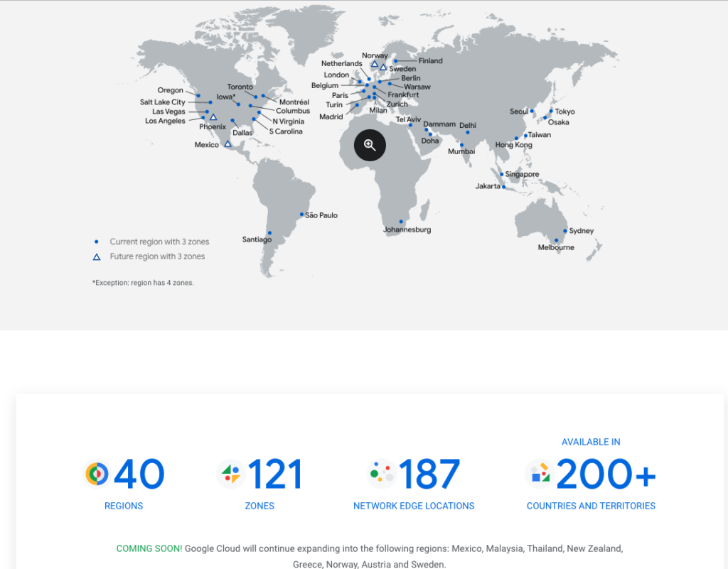The width and height of the screenshot is (728, 569).
Task: Click the Iowa* label
Action: [x=225, y=97]
